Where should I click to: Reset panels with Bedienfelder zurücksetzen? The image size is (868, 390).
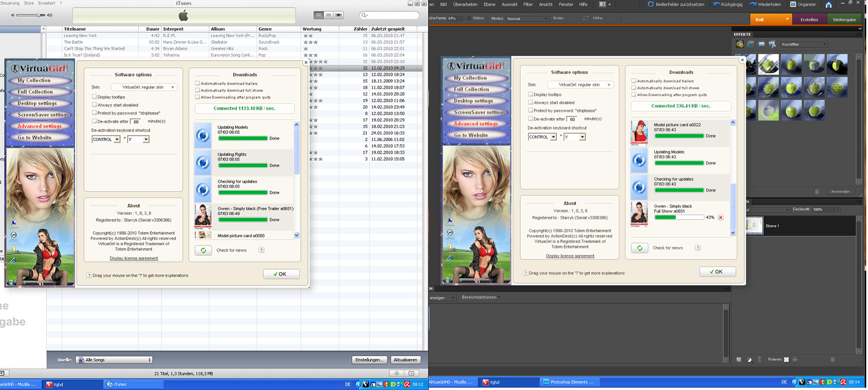tap(675, 5)
